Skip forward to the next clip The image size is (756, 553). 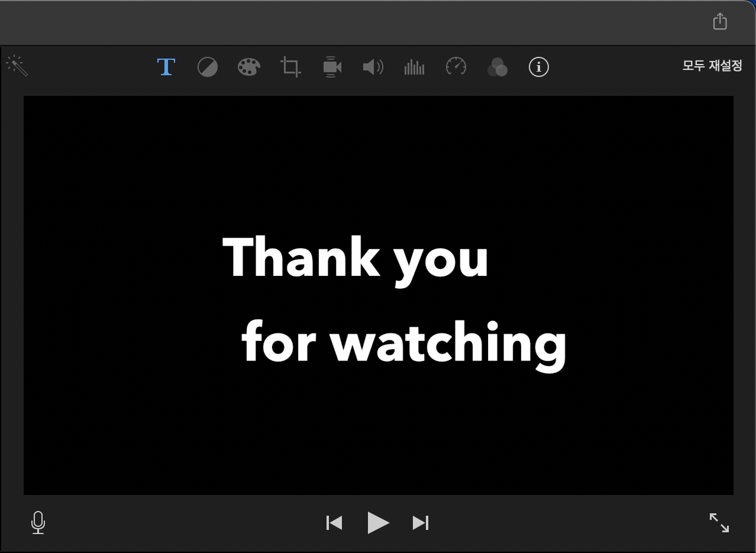point(421,523)
